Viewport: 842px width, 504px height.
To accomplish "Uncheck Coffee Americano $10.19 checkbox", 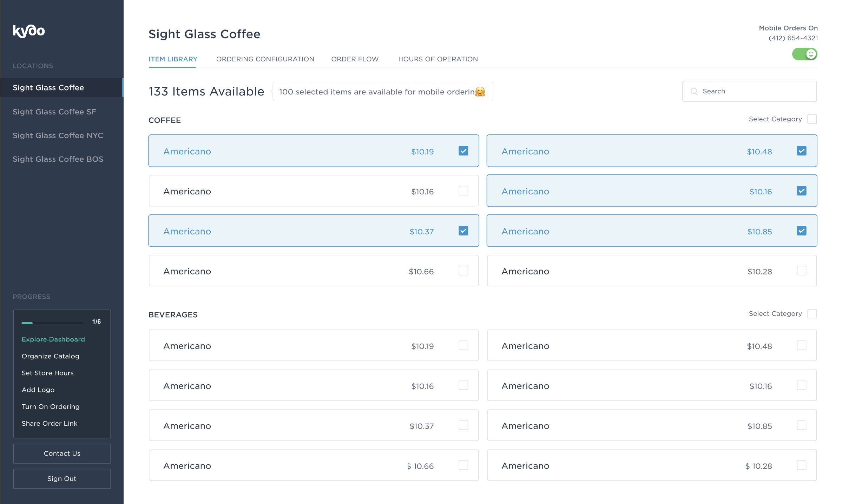I will coord(463,151).
